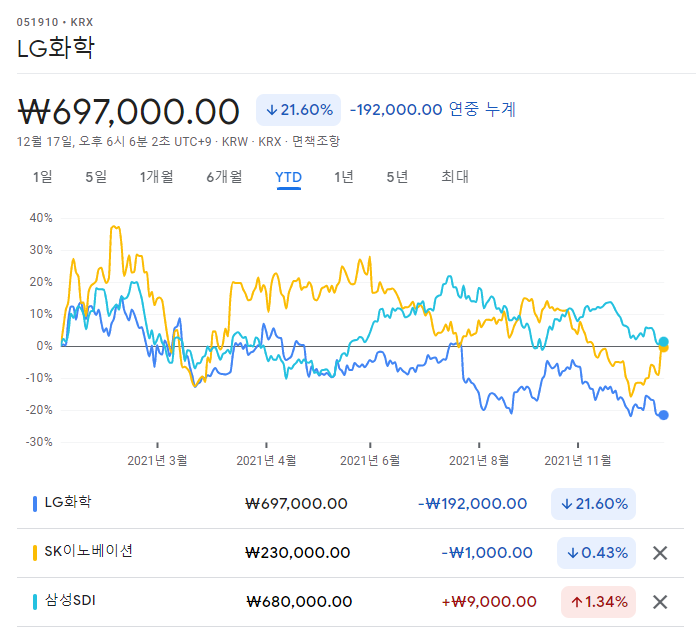Select the 1년 range tab
This screenshot has width=696, height=632.
click(x=344, y=177)
